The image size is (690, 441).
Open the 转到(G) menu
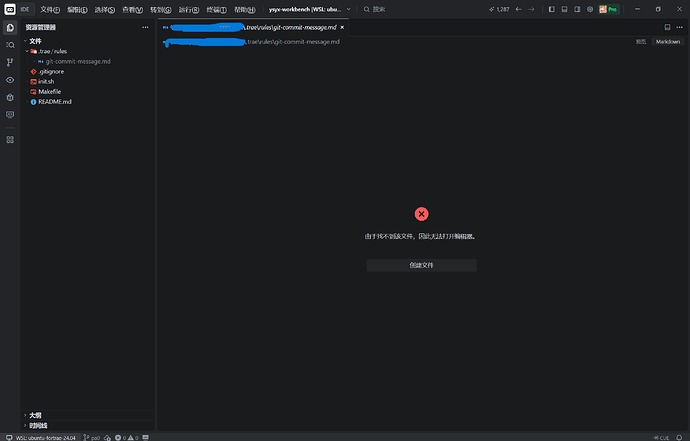[x=160, y=9]
